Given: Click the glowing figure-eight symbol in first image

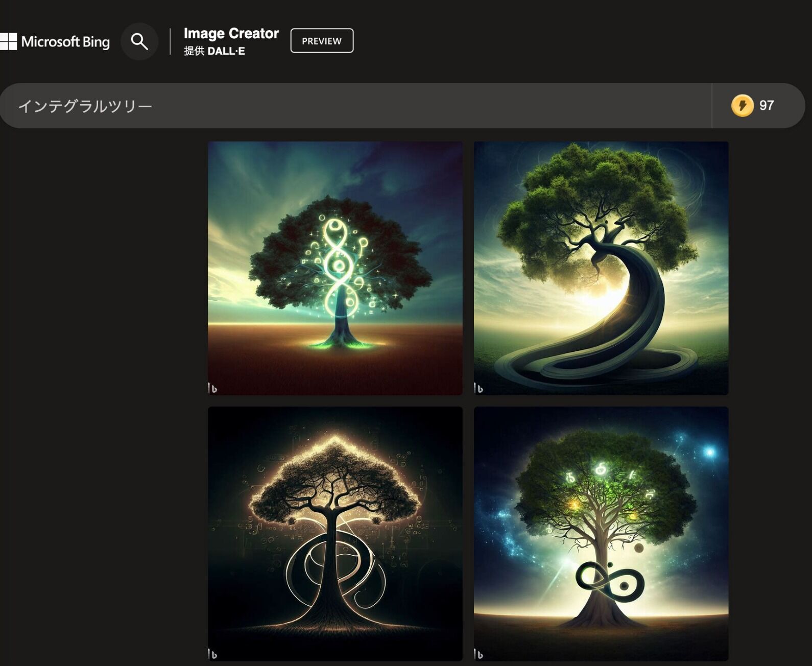Looking at the screenshot, I should (x=337, y=266).
